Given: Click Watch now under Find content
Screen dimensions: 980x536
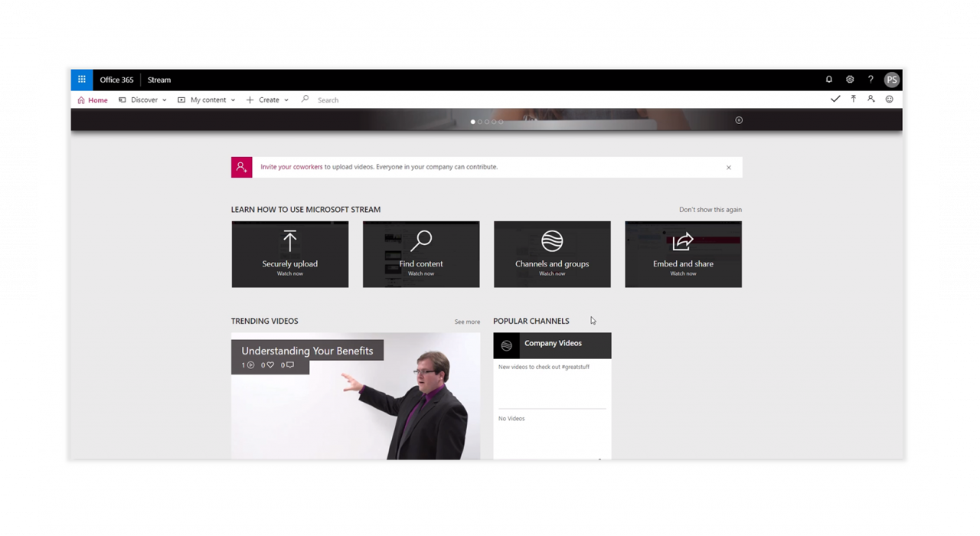Looking at the screenshot, I should tap(421, 273).
